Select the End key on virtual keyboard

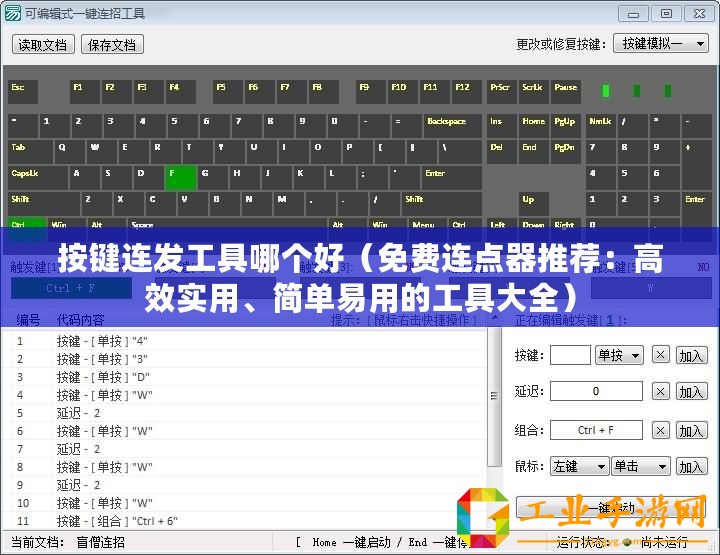point(534,152)
